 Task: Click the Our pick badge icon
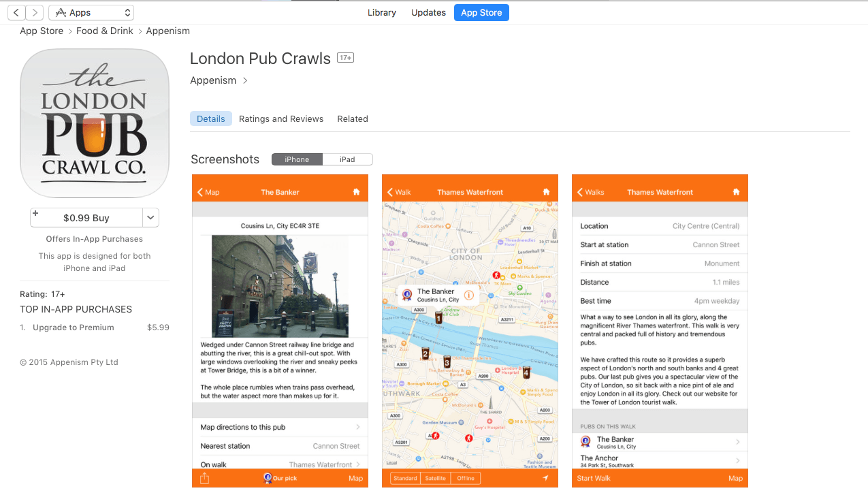268,479
